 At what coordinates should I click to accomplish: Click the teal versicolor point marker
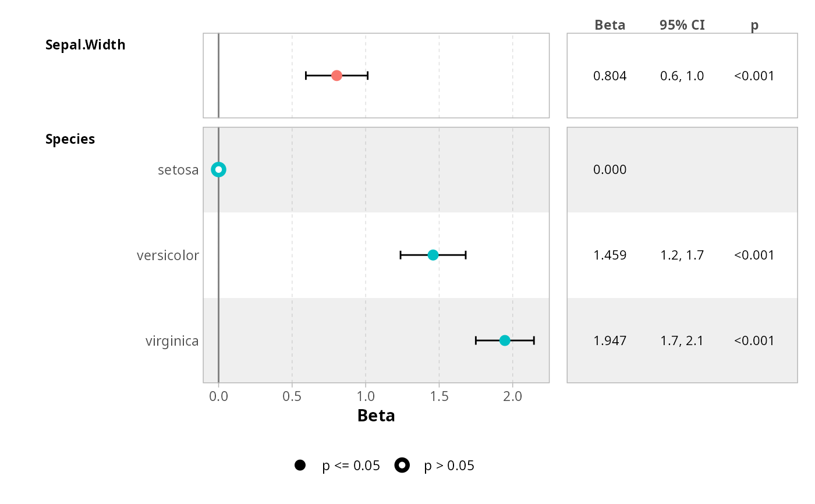click(x=433, y=255)
